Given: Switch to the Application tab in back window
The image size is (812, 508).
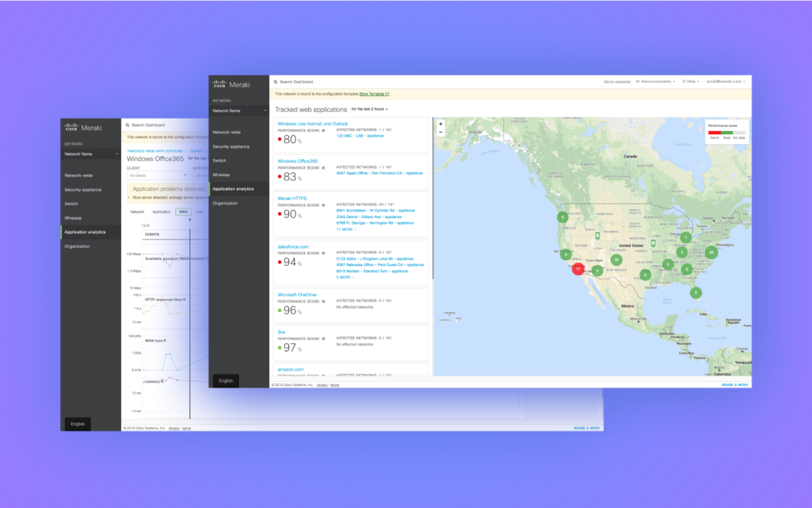Looking at the screenshot, I should point(161,212).
